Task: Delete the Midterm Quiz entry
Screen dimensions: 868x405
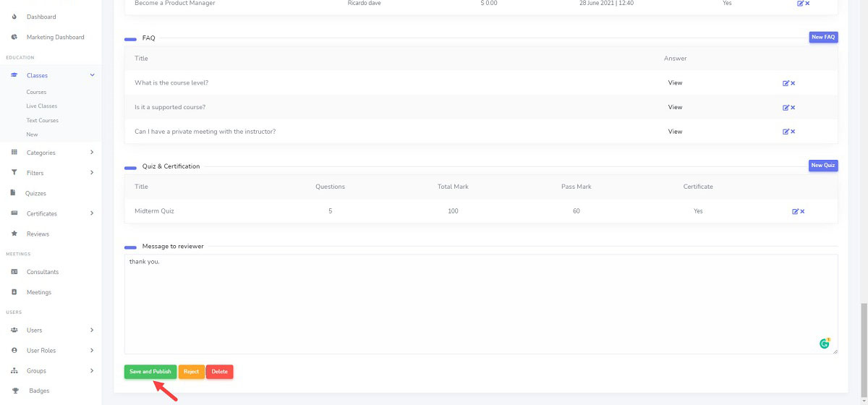Action: click(802, 211)
